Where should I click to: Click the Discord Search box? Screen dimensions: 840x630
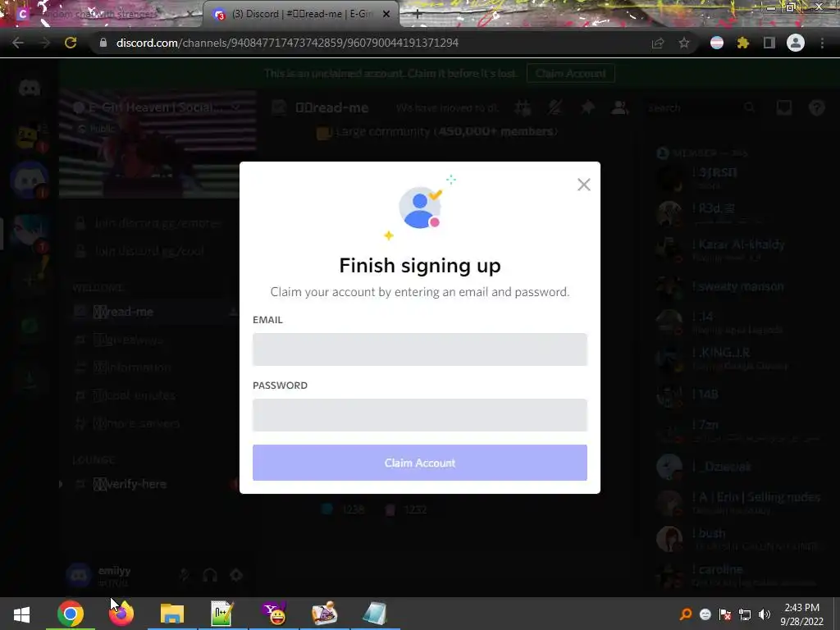tap(702, 107)
